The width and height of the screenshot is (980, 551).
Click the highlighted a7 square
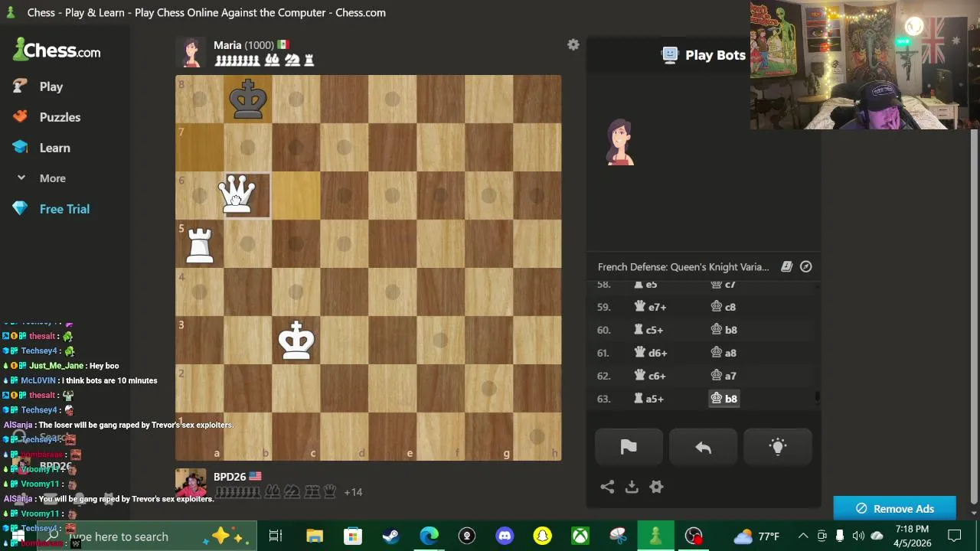(x=200, y=147)
